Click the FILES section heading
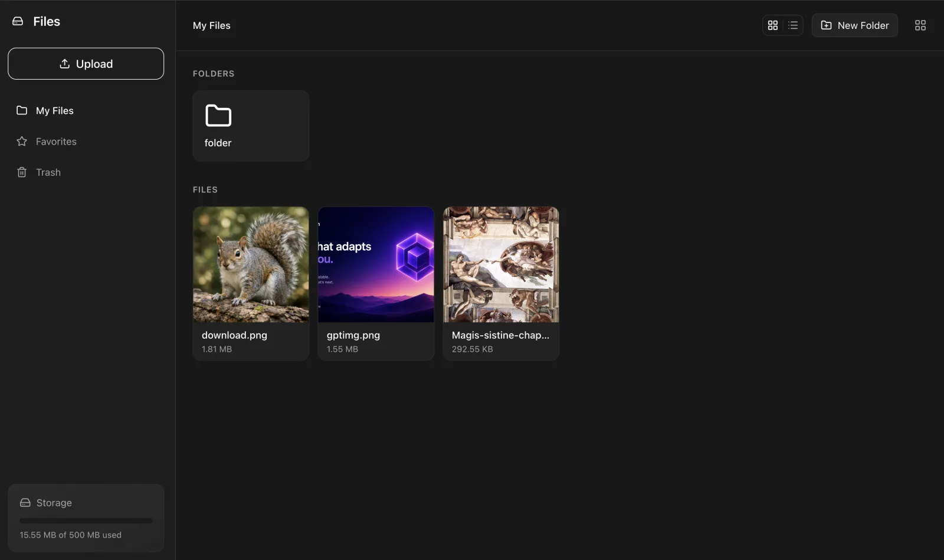 click(205, 189)
